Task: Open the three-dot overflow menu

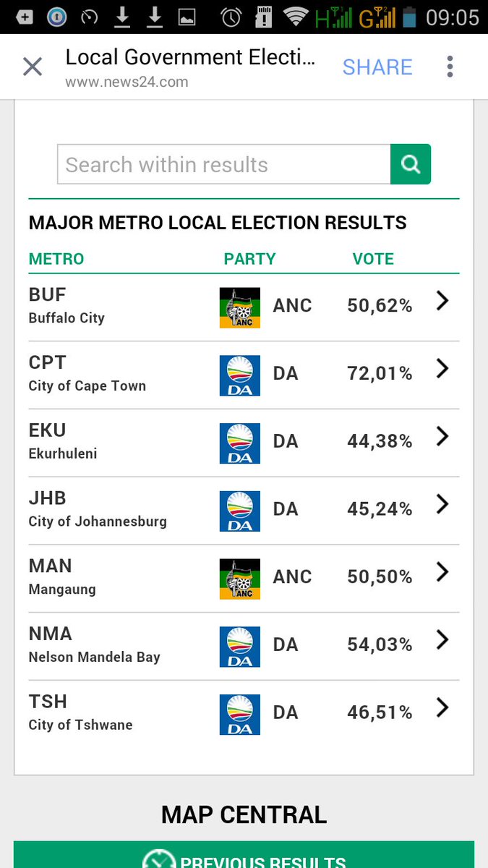Action: click(x=450, y=67)
